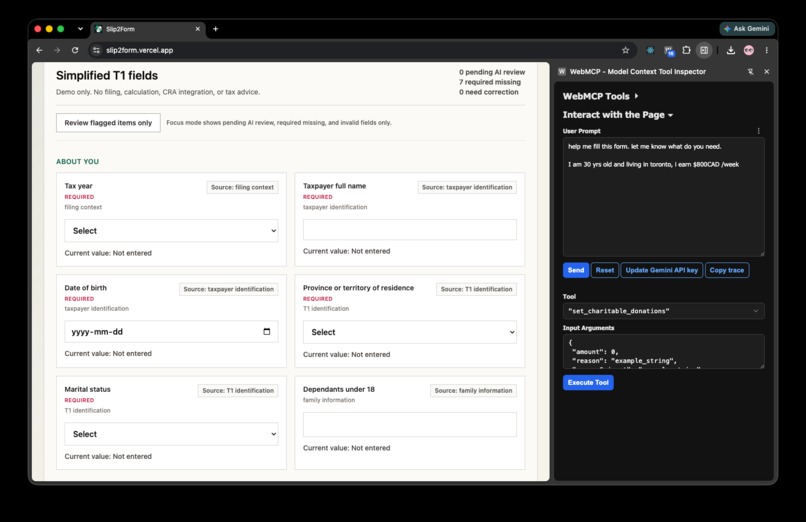Click the Ask Gemini button

tap(747, 29)
